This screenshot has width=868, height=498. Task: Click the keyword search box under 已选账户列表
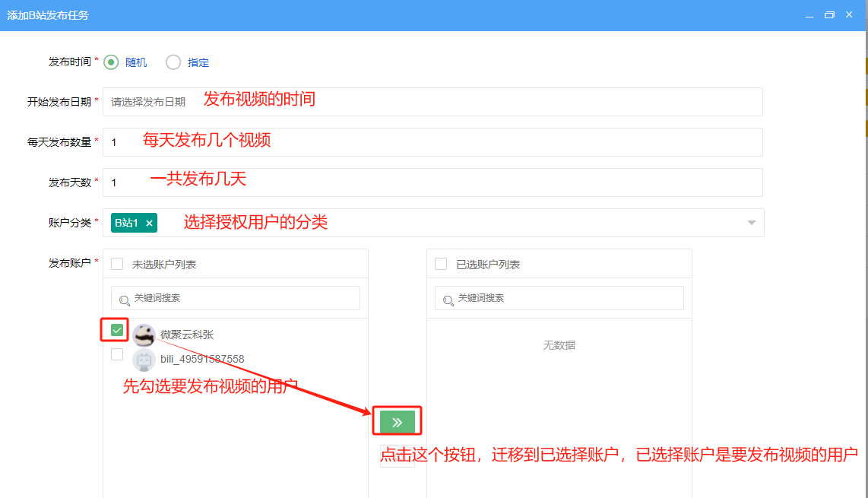pos(559,298)
